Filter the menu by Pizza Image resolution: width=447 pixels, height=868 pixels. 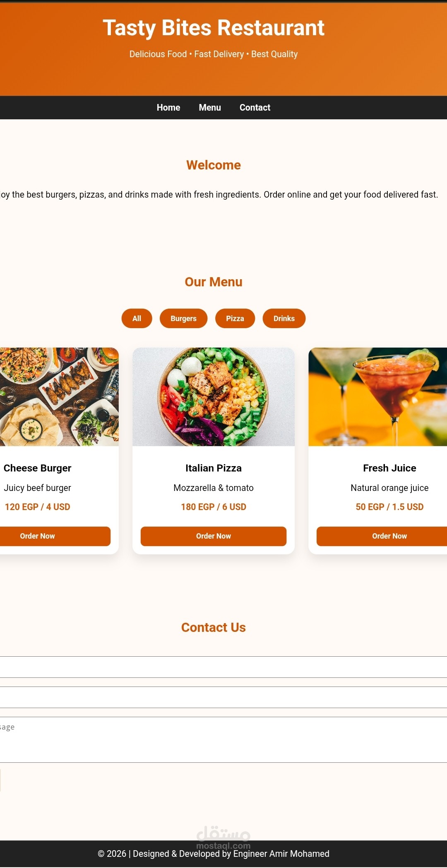(235, 319)
